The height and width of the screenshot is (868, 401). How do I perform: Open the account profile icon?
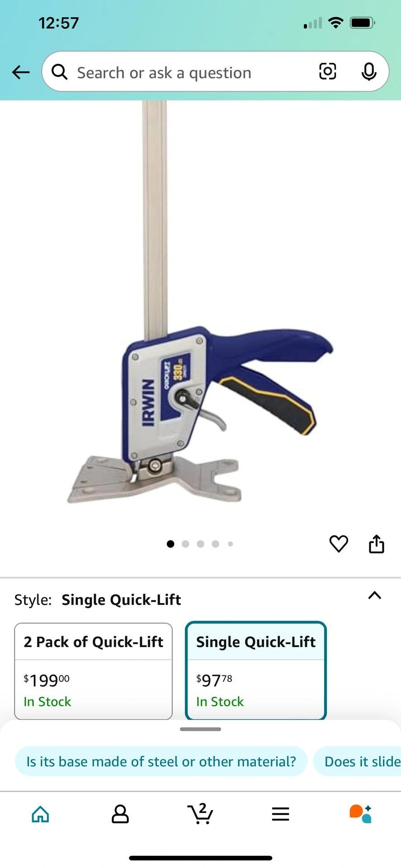point(120,814)
